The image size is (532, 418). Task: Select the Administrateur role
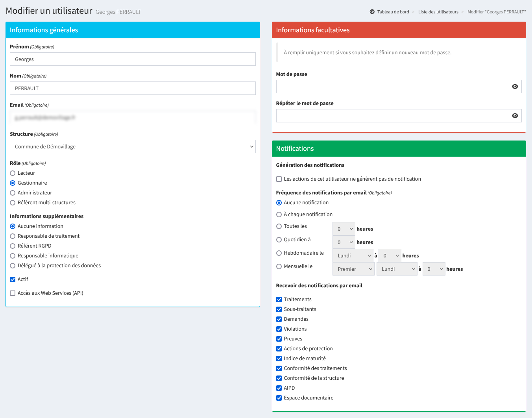[13, 193]
